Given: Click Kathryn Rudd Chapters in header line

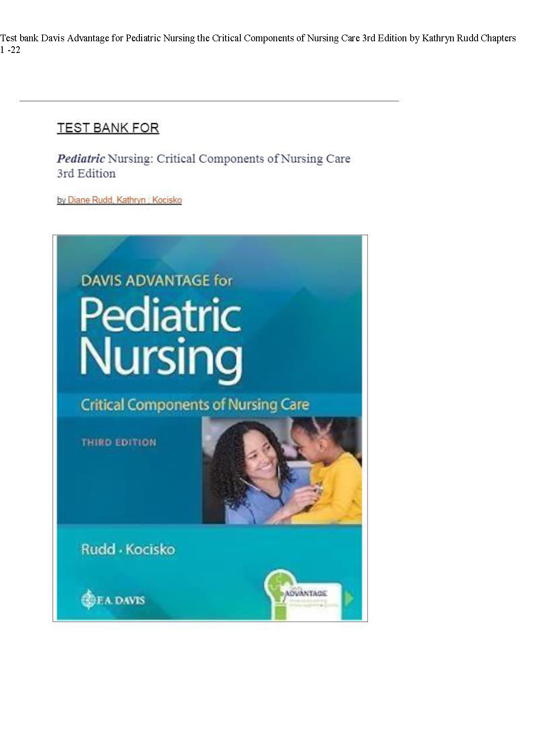Looking at the screenshot, I should click(469, 38).
